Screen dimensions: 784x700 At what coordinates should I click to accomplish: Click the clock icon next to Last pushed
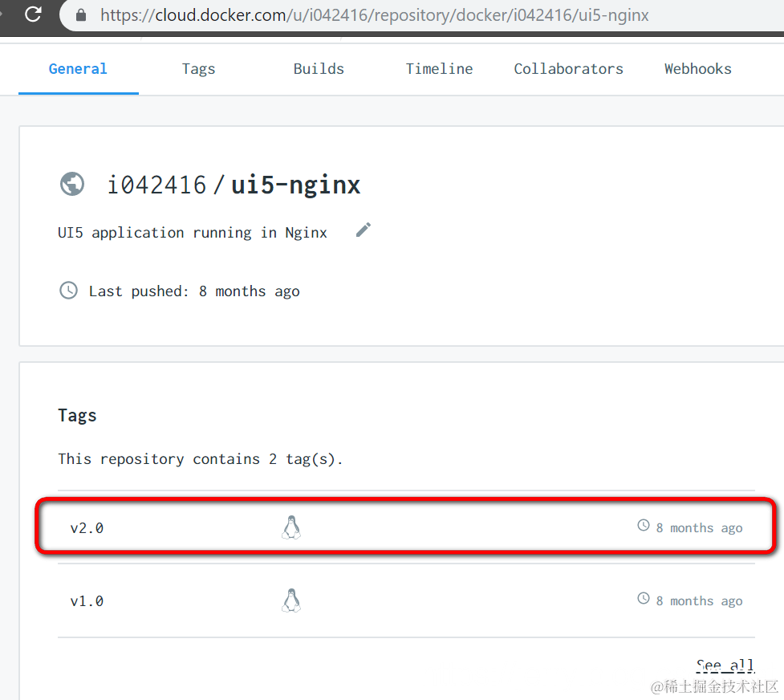pos(68,291)
